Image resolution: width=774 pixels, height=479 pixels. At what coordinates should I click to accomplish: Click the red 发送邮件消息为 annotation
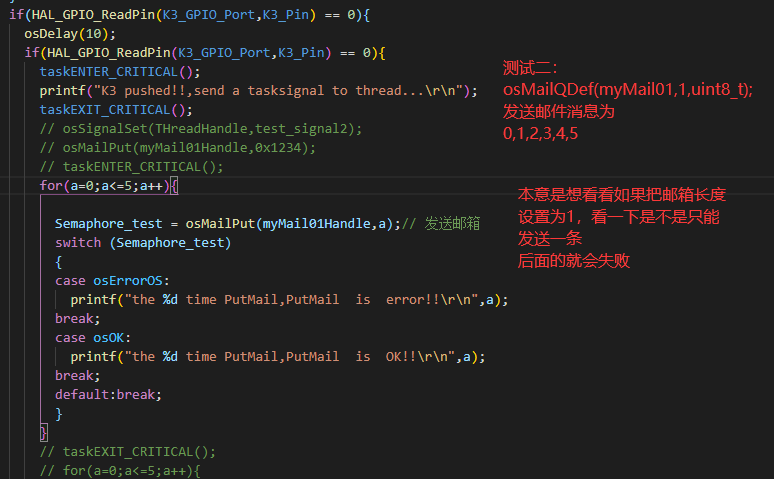tap(559, 112)
